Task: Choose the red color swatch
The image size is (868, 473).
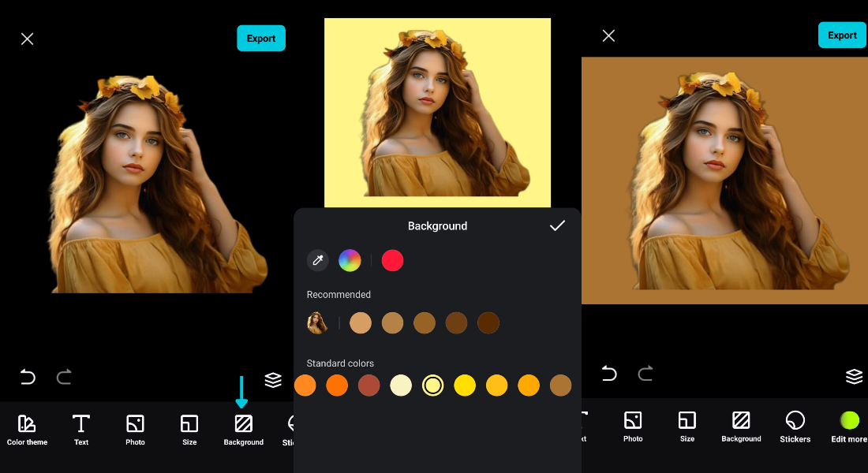Action: 392,261
